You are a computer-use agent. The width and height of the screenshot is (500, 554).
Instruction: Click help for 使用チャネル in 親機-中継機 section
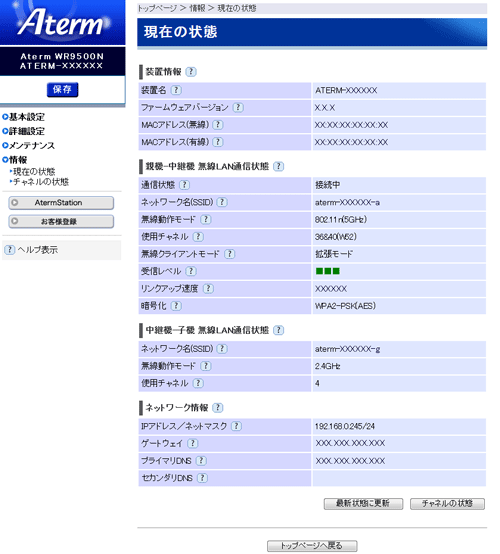pos(198,237)
